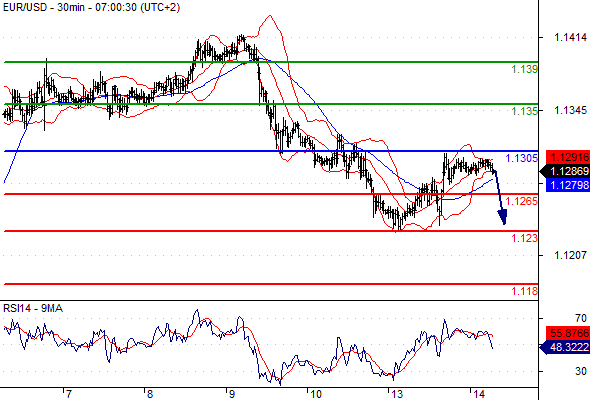This screenshot has width=590, height=400.
Task: Click the 1.1207 price axis value
Action: click(x=570, y=255)
